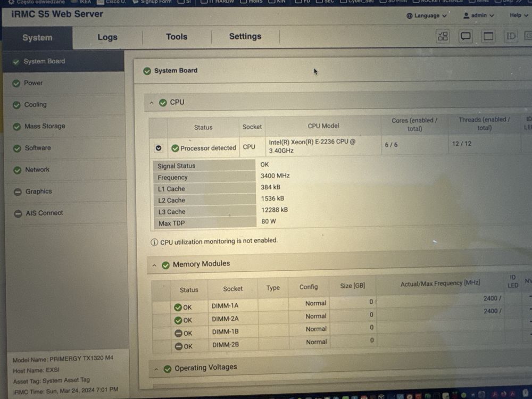Screen dimensions: 532x399
Task: Click the globe icon beside Language
Action: tap(410, 16)
